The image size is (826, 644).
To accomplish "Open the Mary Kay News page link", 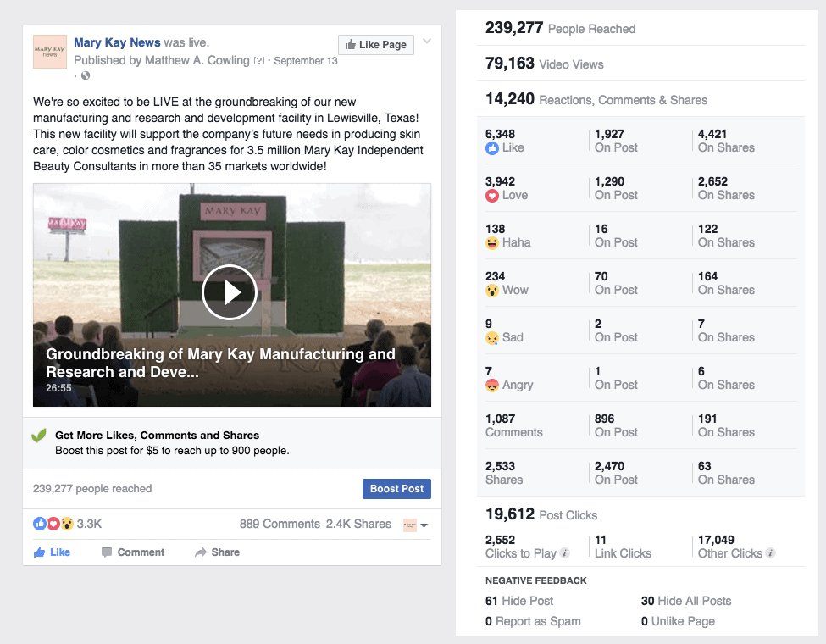I will coord(117,42).
